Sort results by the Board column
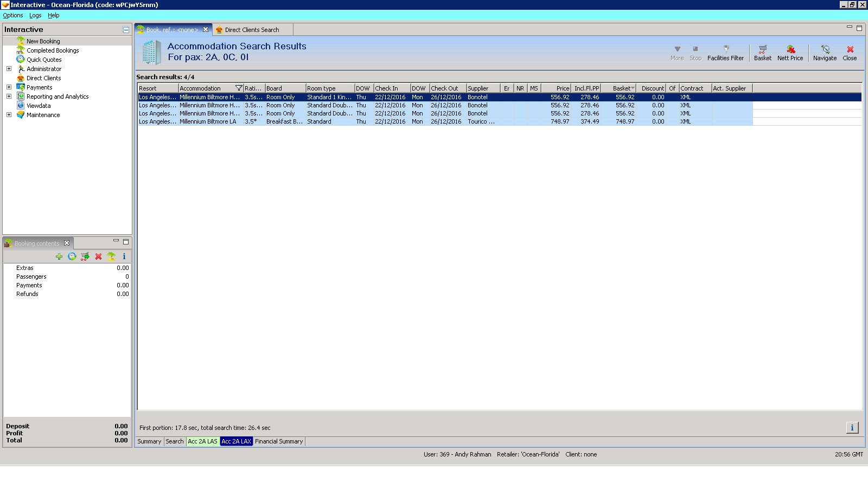 [285, 88]
